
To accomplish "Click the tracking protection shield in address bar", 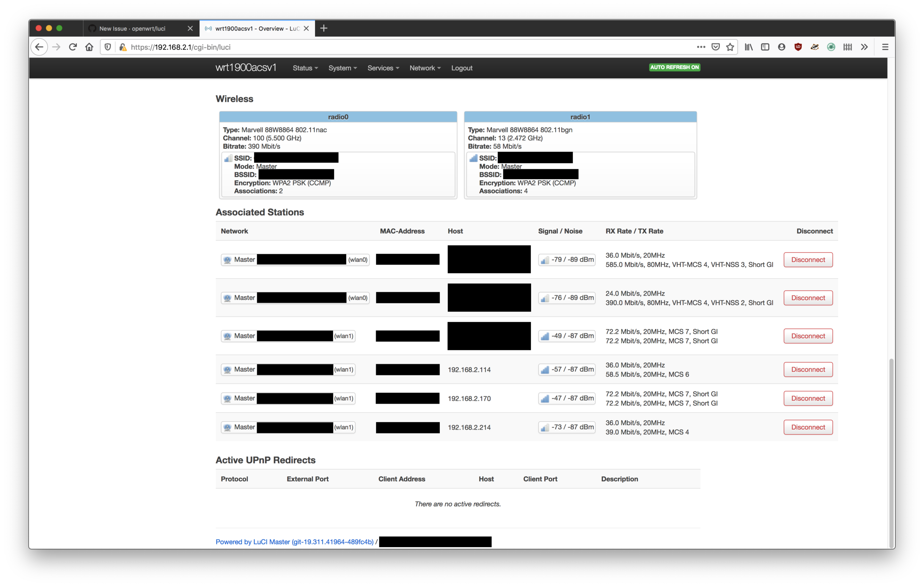I will click(x=108, y=47).
